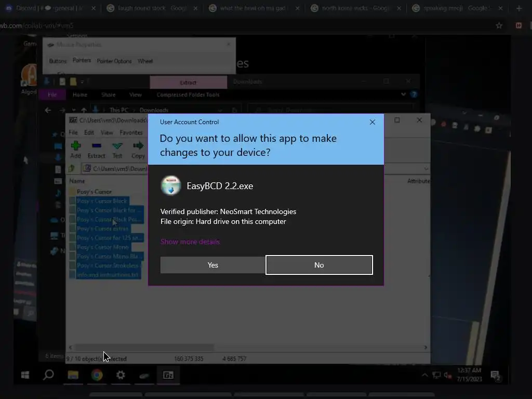Open the 7-Zip Favorites menu
The width and height of the screenshot is (532, 399).
131,132
